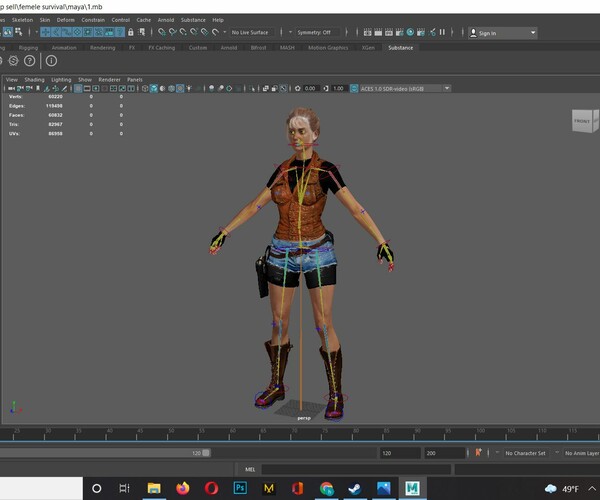The height and width of the screenshot is (500, 600).
Task: Click the select camera panel icon
Action: [11, 89]
